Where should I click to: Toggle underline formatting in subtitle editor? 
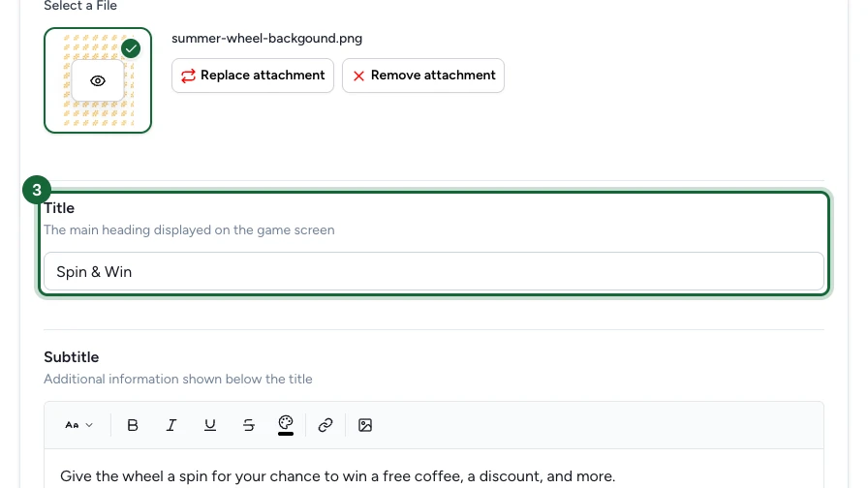point(210,425)
